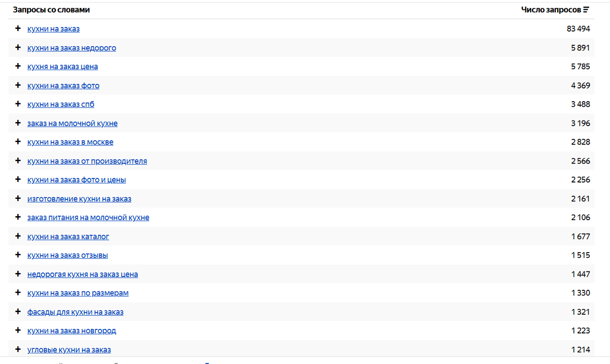610x364 pixels.
Task: Select the request count 4 369
Action: (x=581, y=85)
